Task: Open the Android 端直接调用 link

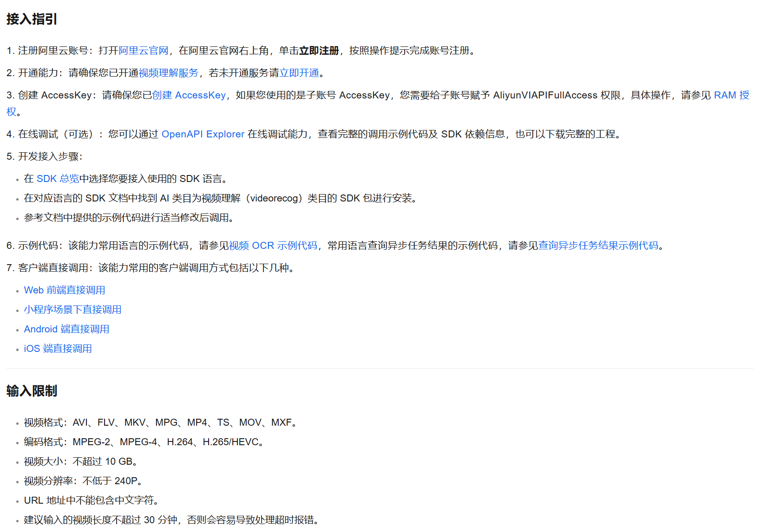Action: (67, 329)
